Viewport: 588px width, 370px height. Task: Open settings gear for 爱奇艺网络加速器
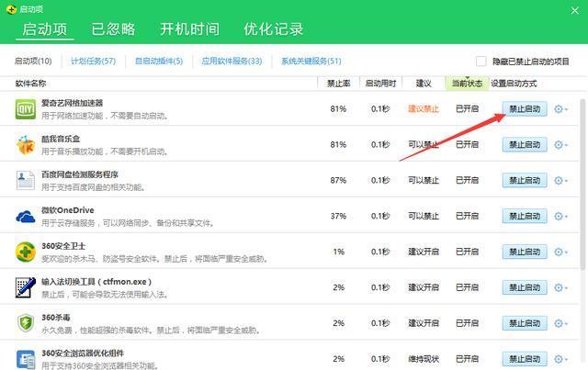click(560, 109)
